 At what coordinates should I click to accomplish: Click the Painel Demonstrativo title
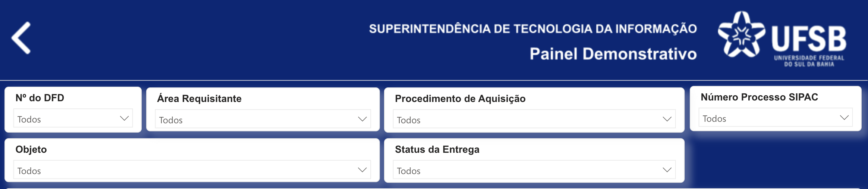tap(613, 54)
